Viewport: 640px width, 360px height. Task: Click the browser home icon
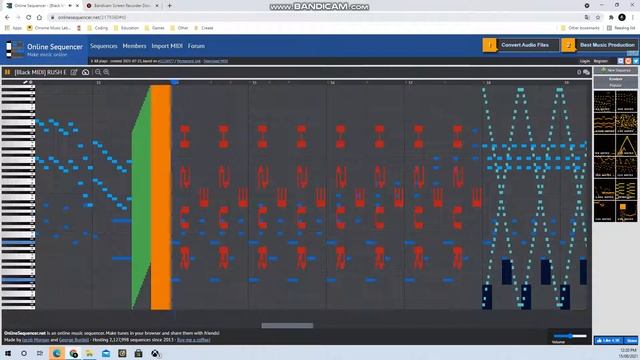39,17
